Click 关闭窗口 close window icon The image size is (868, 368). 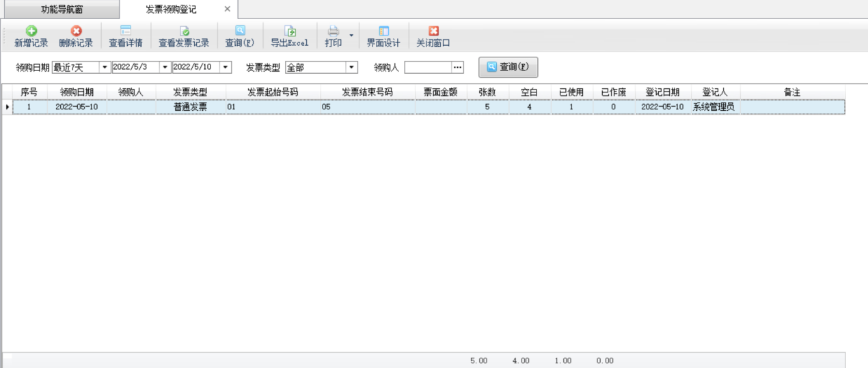[433, 31]
